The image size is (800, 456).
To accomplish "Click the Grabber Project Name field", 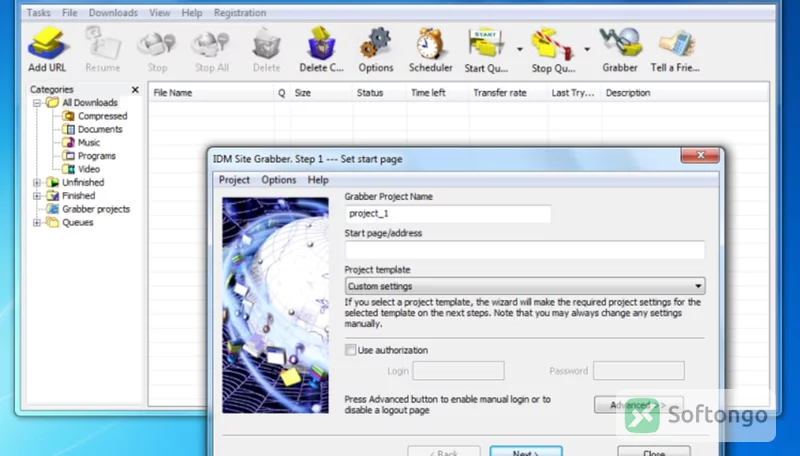I will coord(448,214).
